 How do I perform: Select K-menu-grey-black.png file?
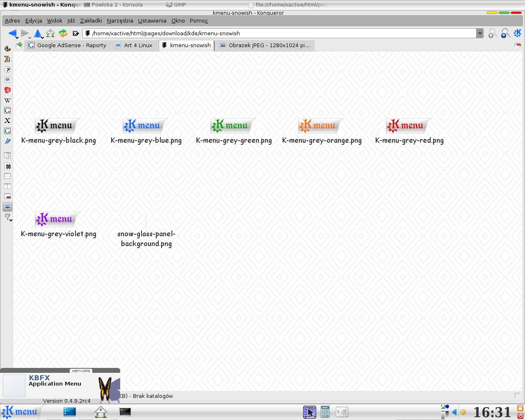coord(58,132)
